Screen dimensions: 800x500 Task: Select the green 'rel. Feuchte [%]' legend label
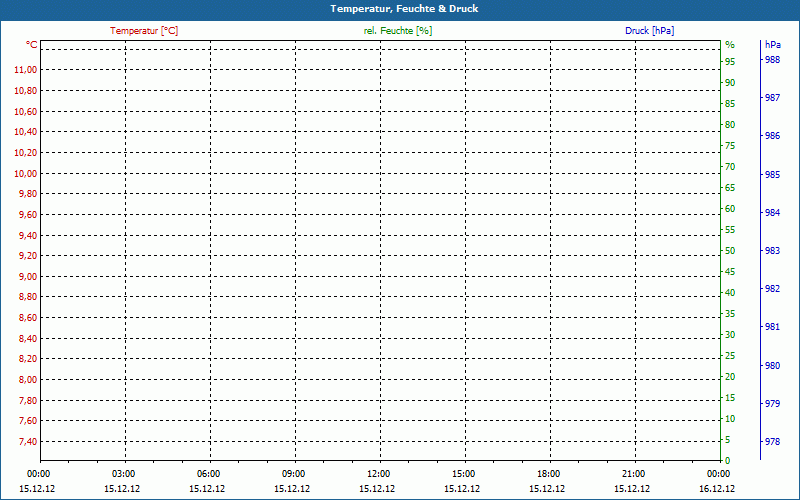tap(398, 31)
